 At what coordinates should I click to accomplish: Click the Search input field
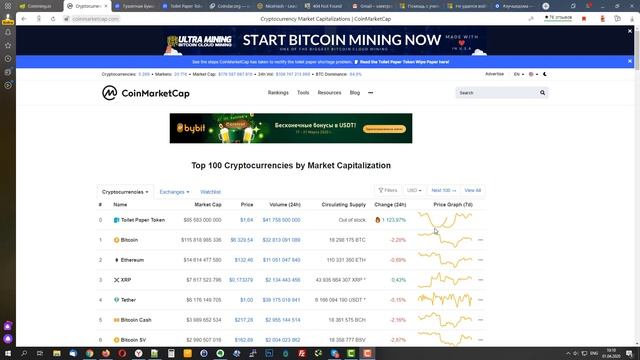coord(498,93)
